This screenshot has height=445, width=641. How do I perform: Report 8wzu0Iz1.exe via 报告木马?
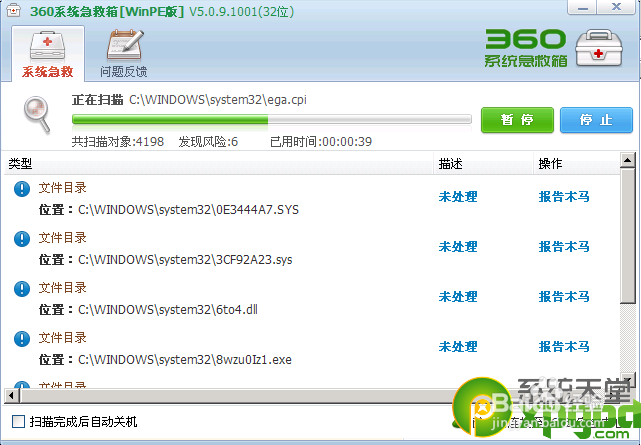564,347
